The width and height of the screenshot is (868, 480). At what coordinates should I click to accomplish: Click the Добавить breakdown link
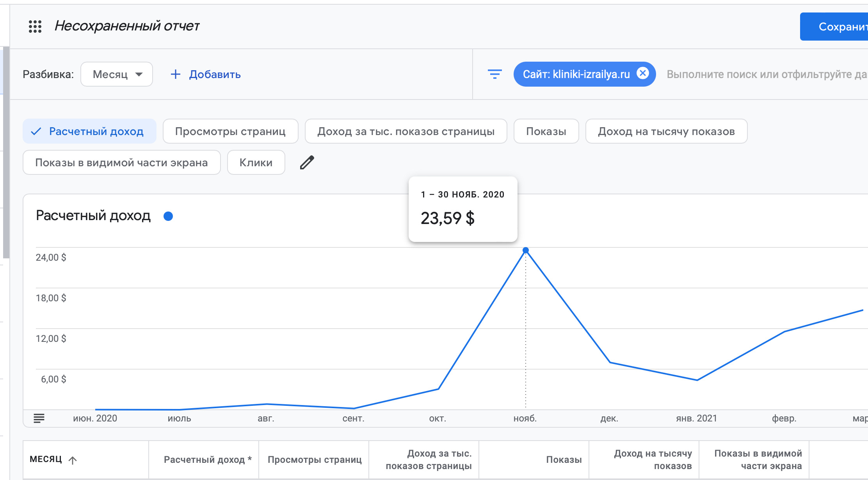pos(215,74)
